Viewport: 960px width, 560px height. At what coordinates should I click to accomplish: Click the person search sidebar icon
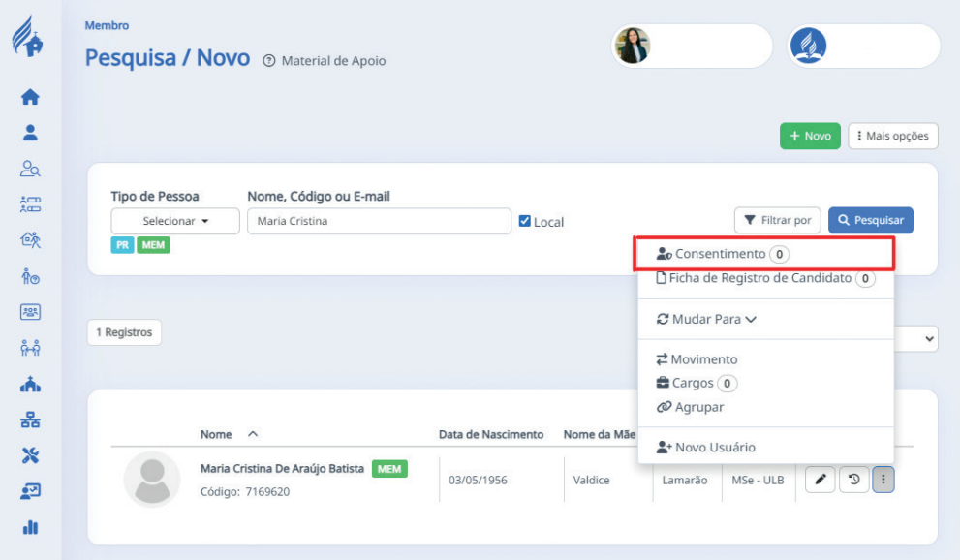coord(30,169)
